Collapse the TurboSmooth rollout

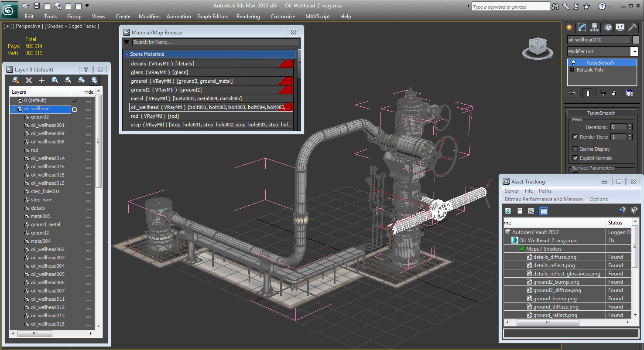(x=569, y=113)
